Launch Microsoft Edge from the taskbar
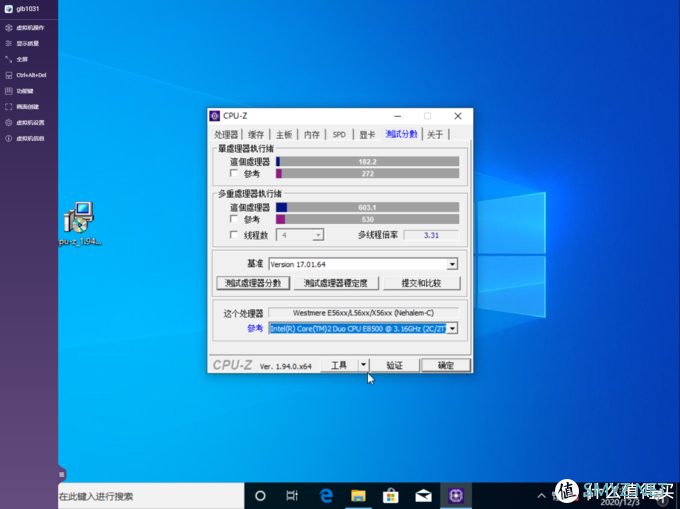Viewport: 680px width, 509px height. tap(326, 496)
